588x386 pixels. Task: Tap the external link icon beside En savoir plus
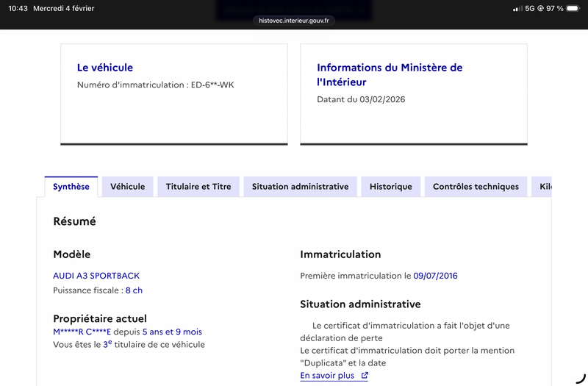[x=365, y=376]
